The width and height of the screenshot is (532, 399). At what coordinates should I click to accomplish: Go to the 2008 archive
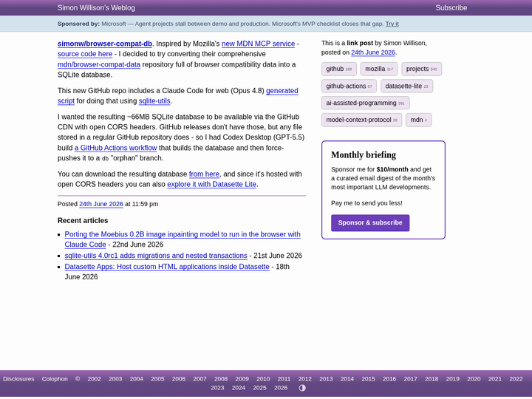[221, 378]
